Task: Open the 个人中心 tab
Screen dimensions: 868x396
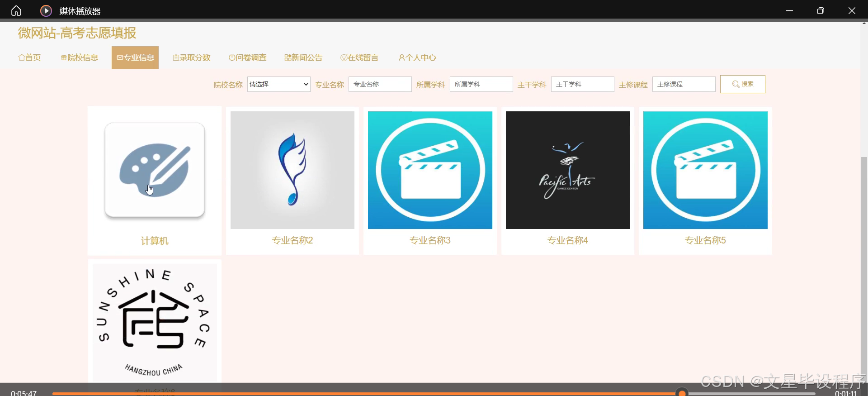Action: coord(417,57)
